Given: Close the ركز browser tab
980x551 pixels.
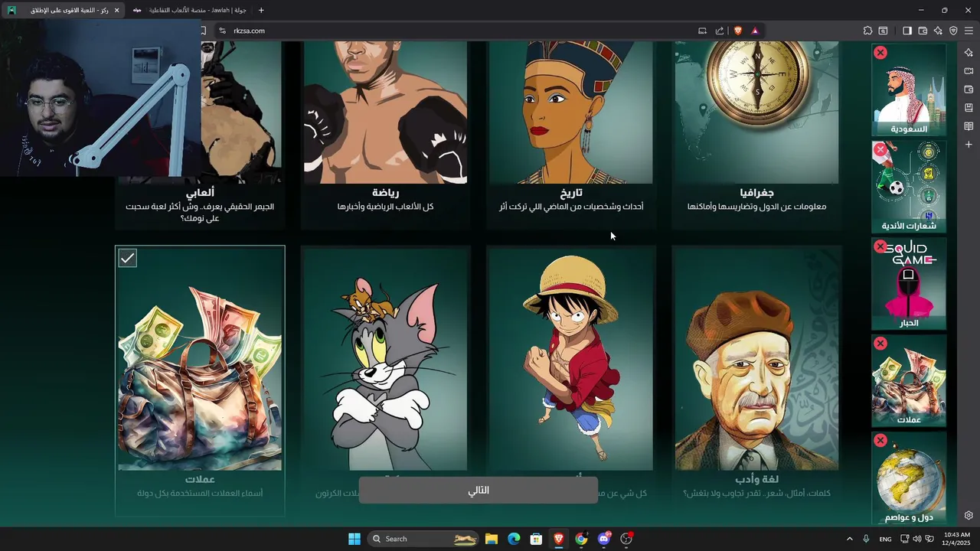Looking at the screenshot, I should coord(116,10).
